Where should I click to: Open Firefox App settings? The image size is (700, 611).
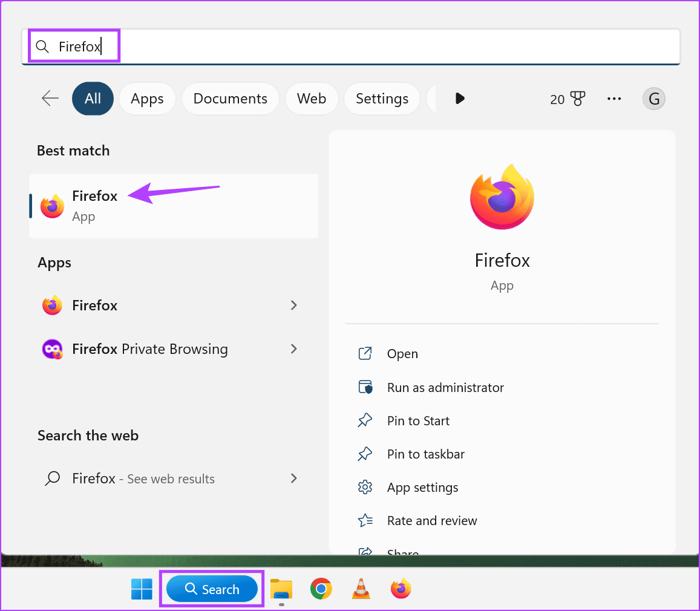[x=422, y=487]
